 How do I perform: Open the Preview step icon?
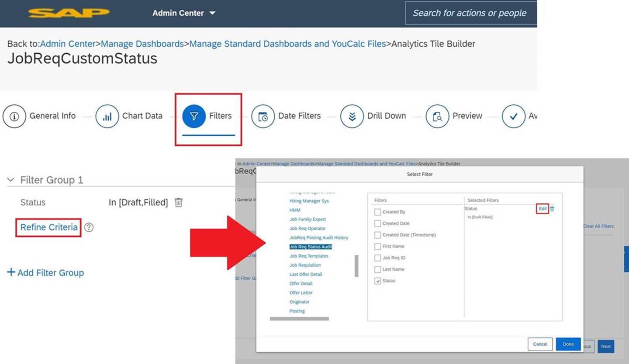pyautogui.click(x=437, y=117)
